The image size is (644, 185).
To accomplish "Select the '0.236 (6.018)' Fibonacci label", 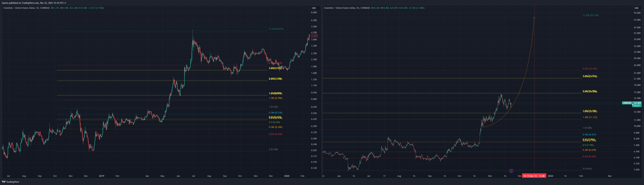I will coord(589,157).
